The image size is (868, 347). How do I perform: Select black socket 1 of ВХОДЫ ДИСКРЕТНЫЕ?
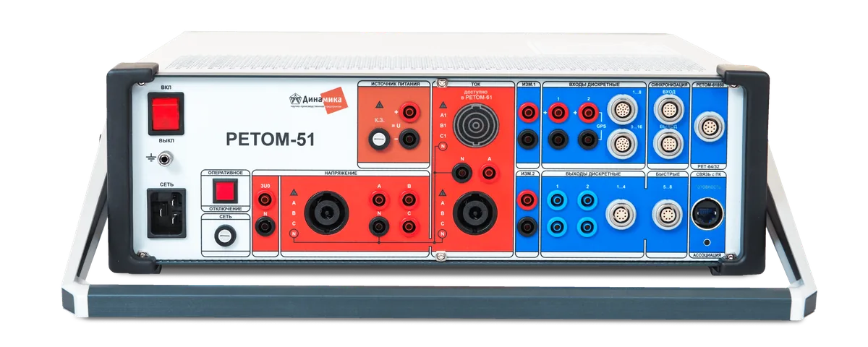point(558,139)
